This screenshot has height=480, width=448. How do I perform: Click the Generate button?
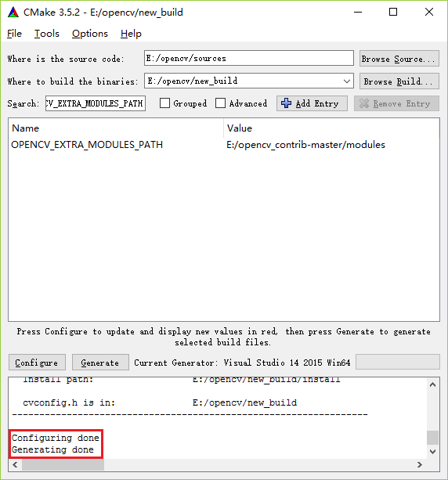(100, 363)
